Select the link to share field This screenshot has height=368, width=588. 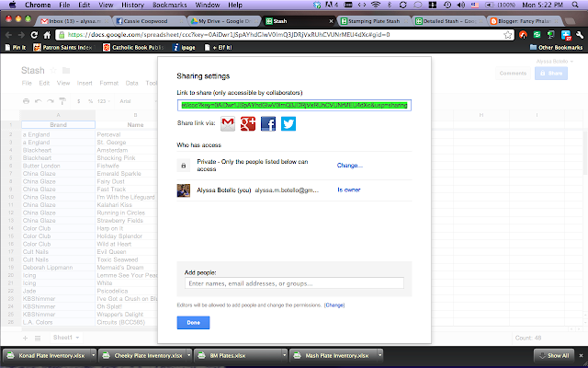click(294, 105)
